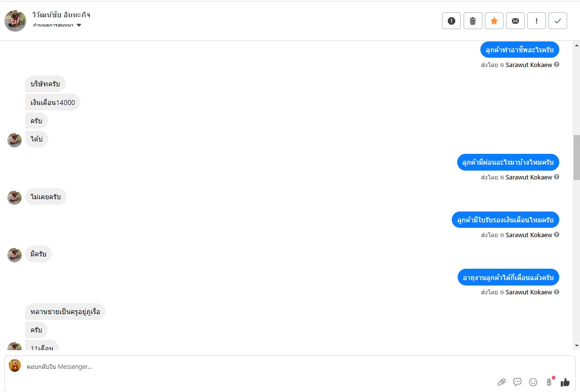580x392 pixels.
Task: Send a thumbs-up like
Action: coord(565,382)
